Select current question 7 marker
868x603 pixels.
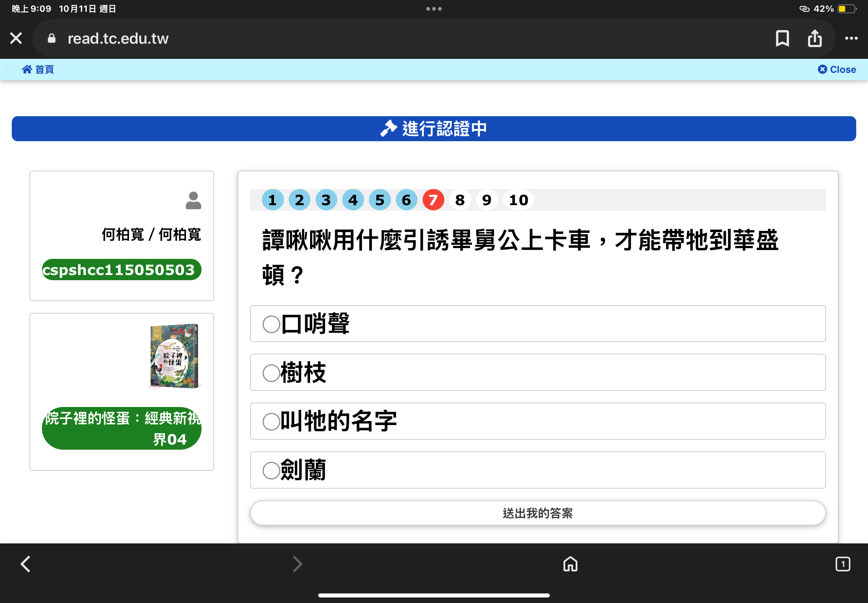[x=433, y=200]
